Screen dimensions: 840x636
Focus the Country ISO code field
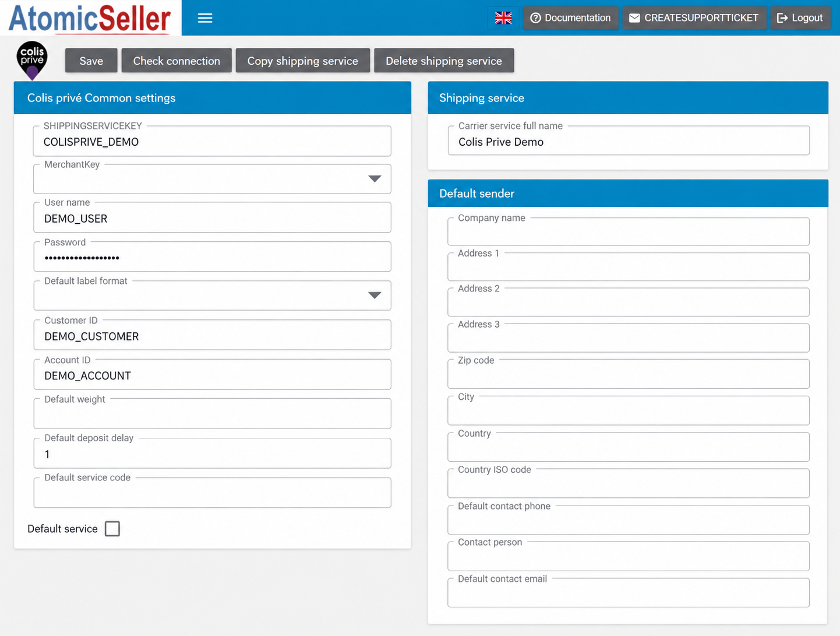pos(629,483)
